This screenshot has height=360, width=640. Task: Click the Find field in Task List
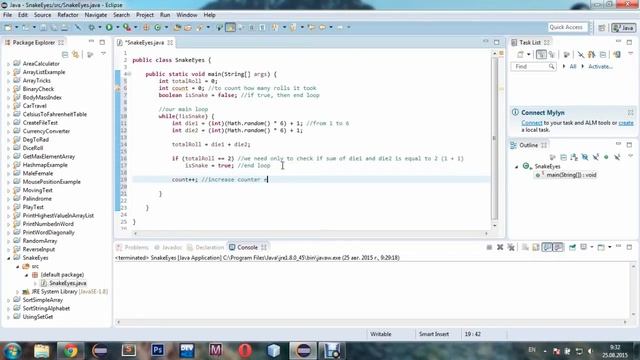click(533, 67)
